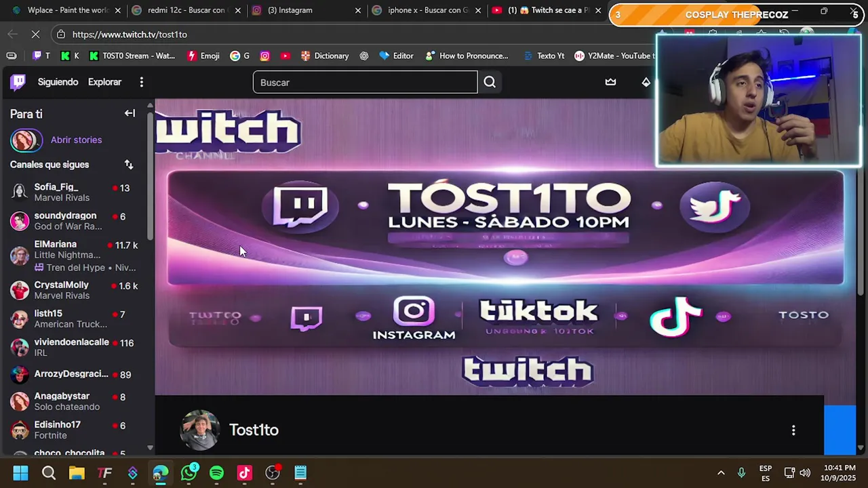Sort the followed channels list
Image resolution: width=868 pixels, height=488 pixels.
[x=129, y=165]
